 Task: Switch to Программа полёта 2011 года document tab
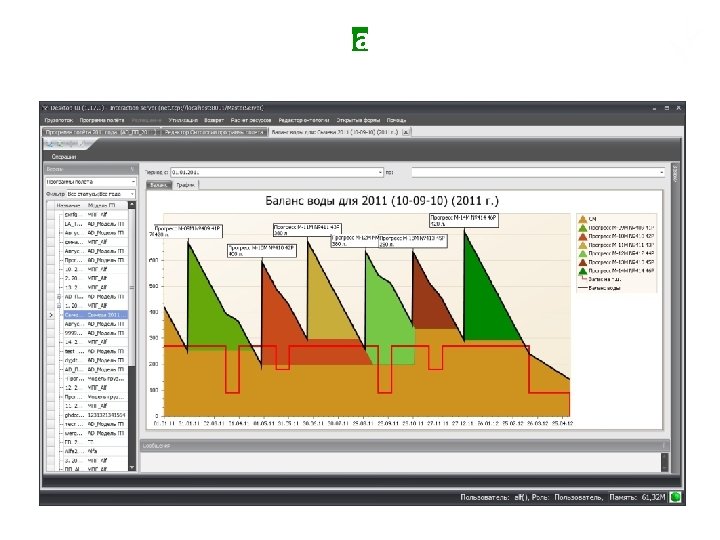[x=100, y=132]
